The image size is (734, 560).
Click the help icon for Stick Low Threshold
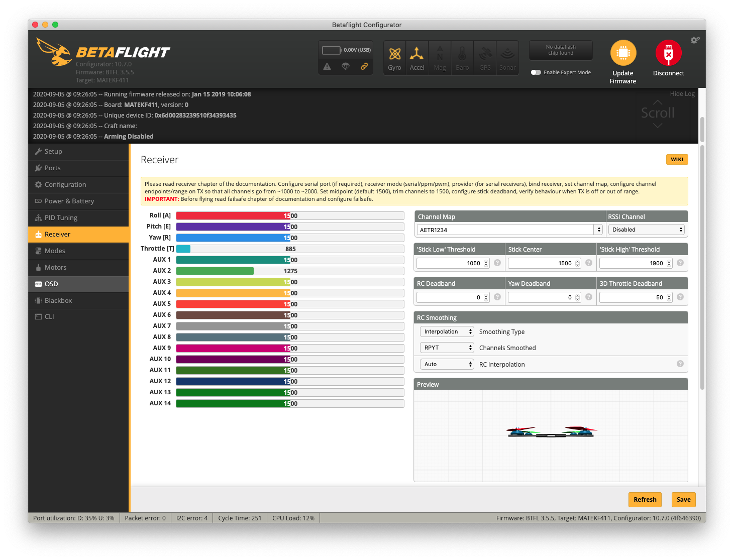497,263
